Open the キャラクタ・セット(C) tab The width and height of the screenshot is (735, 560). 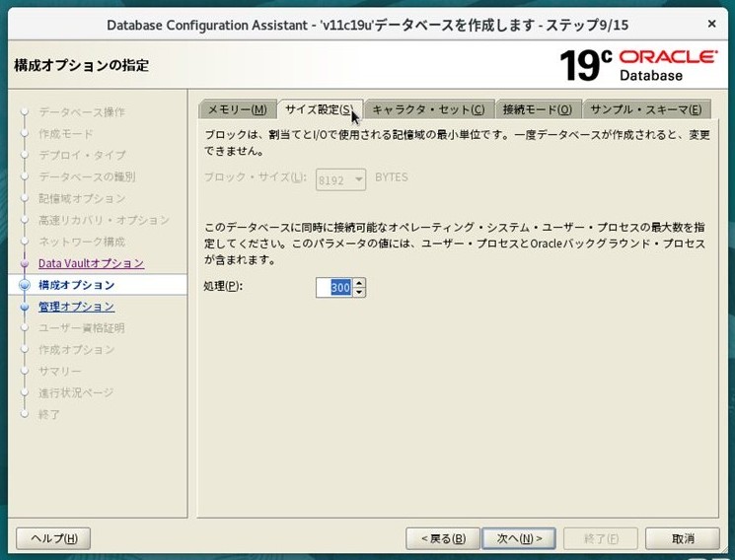point(428,109)
